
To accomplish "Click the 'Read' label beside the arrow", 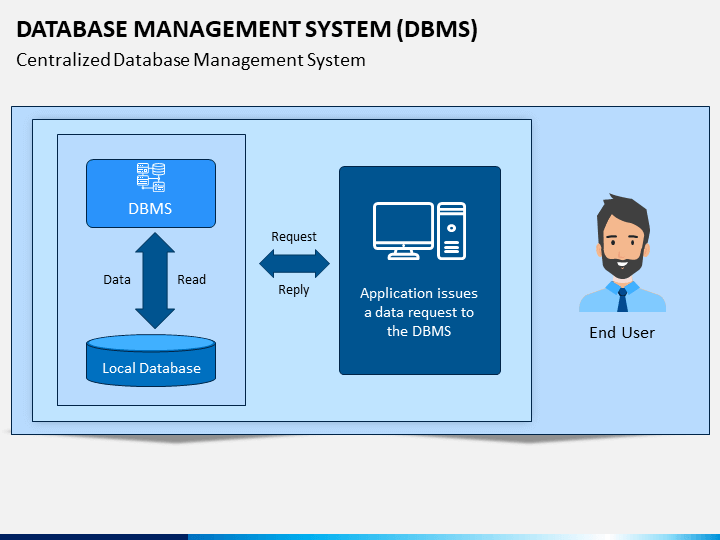I will [191, 279].
